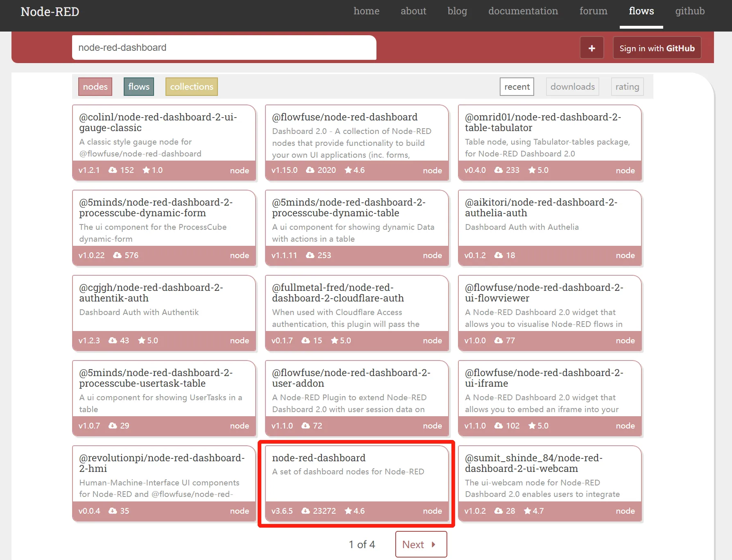Click download icon on revolutionpi hmi card
Viewport: 732px width, 560px height.
(x=113, y=511)
